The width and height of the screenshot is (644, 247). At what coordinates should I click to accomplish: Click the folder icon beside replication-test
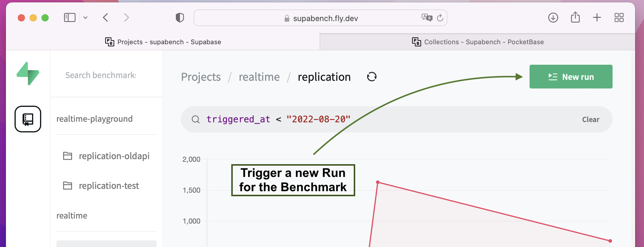[68, 186]
